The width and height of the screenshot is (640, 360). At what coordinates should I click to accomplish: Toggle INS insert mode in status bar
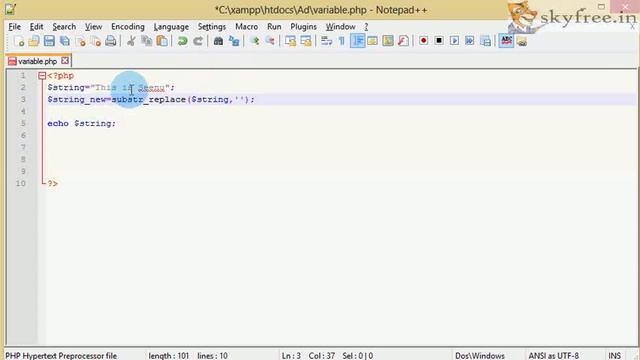tap(614, 356)
